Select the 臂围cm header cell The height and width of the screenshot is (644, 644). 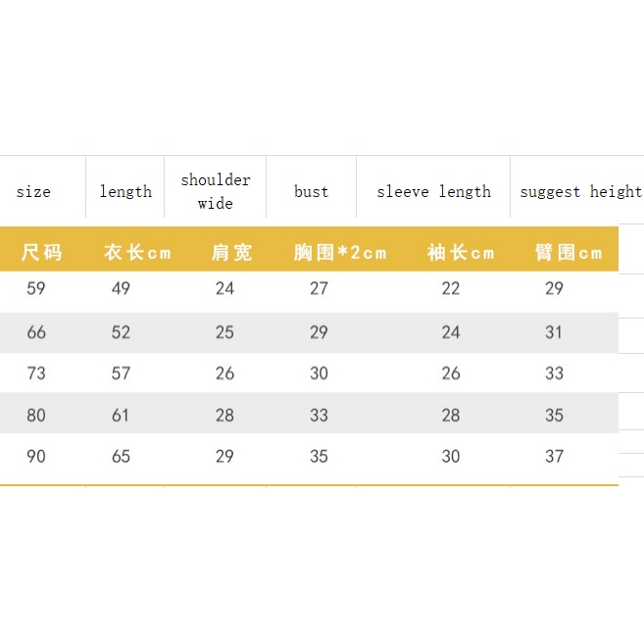click(x=569, y=253)
